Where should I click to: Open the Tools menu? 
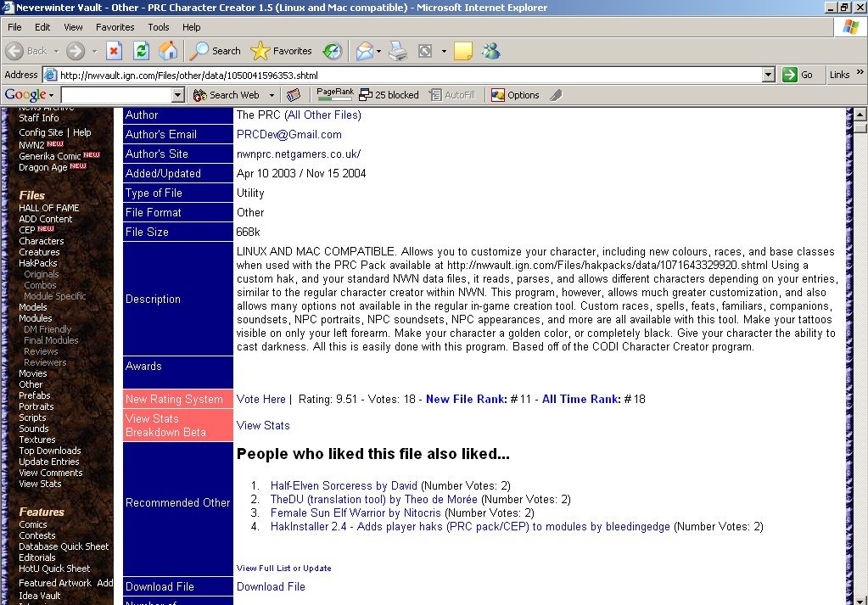point(159,27)
